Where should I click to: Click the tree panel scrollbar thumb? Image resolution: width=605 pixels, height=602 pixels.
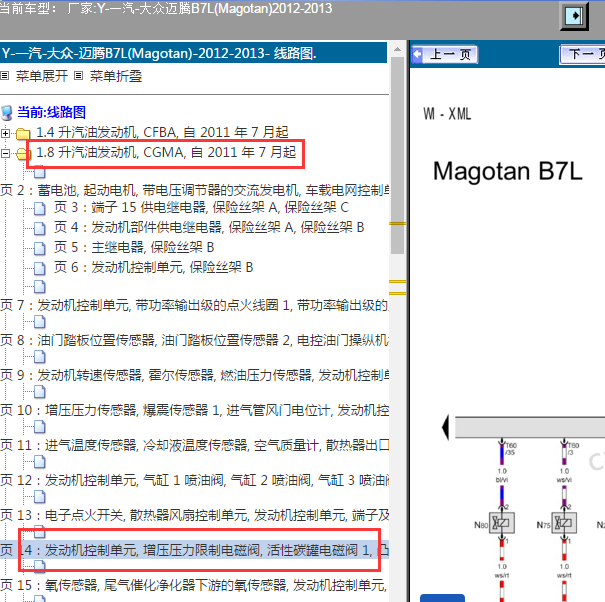pos(397,155)
